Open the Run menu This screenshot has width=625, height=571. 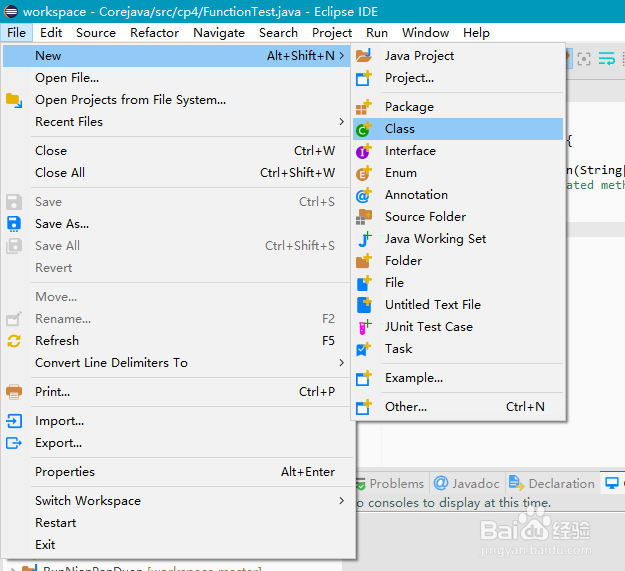[x=377, y=33]
